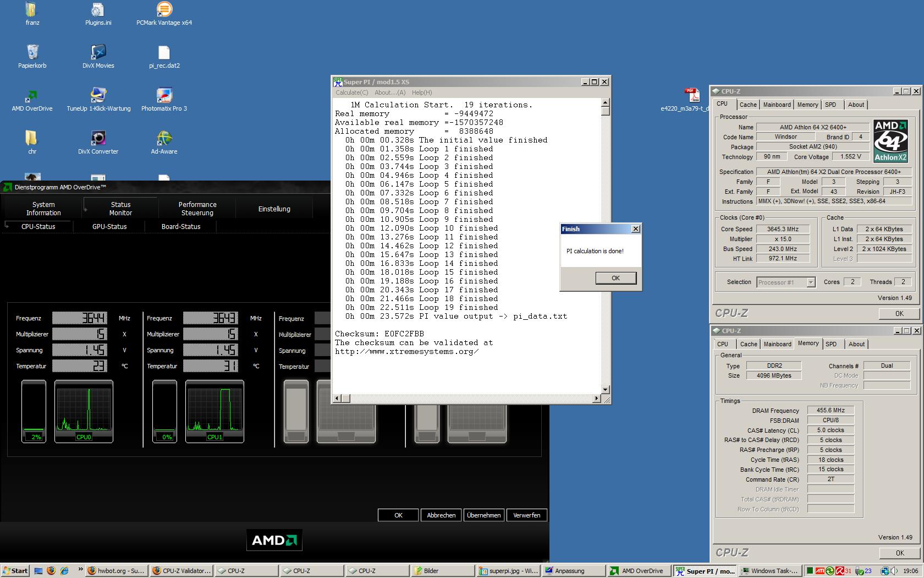Click the ATI tray icon
The image size is (924, 578).
[x=820, y=571]
